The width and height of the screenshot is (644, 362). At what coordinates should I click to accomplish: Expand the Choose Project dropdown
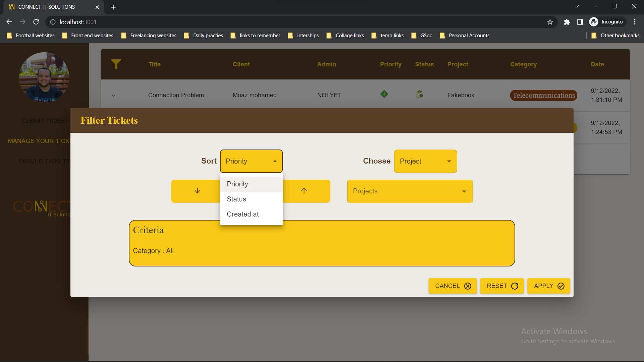tap(425, 161)
